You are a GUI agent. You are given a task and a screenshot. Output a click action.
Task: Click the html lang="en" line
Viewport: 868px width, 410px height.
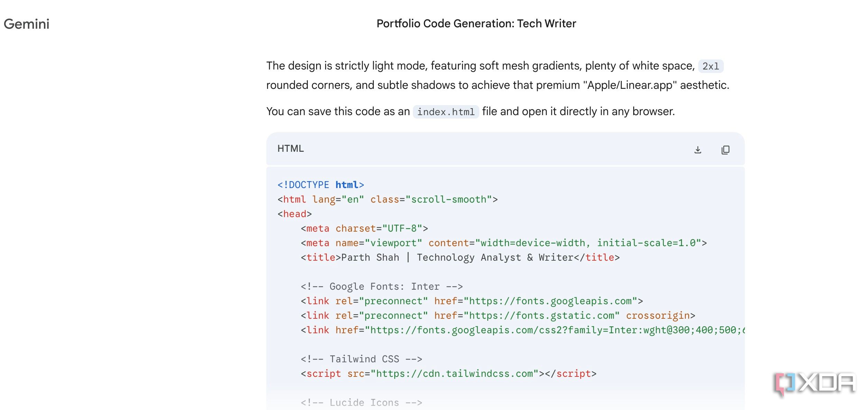388,199
